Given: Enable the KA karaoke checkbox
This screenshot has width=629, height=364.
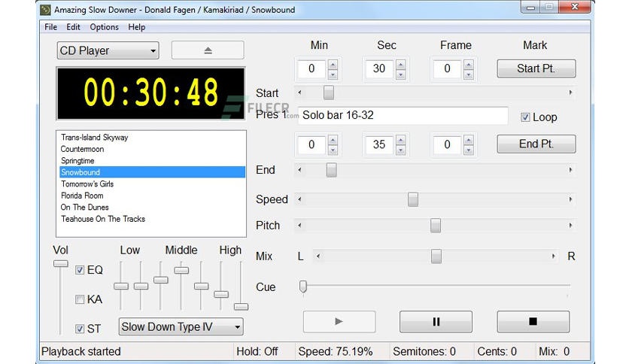Looking at the screenshot, I should pyautogui.click(x=80, y=299).
